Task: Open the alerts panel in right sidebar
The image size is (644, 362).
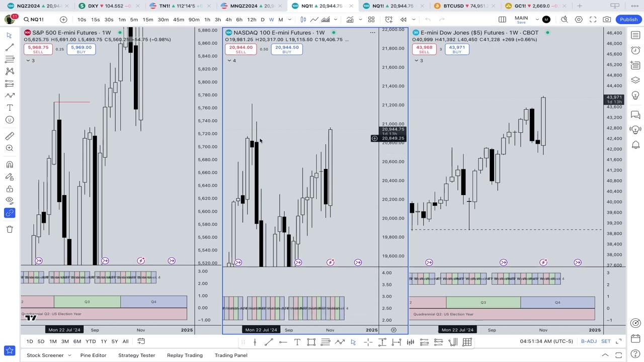Action: coord(635,50)
